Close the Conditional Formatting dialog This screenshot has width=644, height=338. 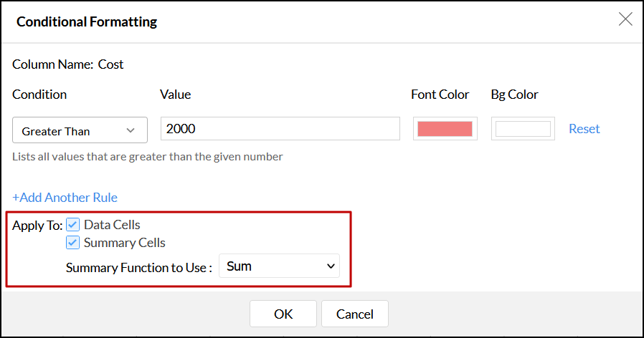(625, 19)
